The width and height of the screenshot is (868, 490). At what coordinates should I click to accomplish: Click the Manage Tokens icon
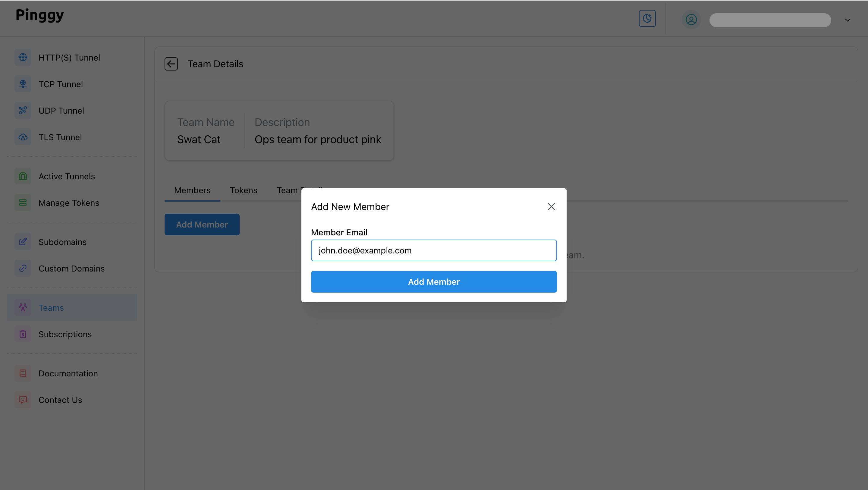coord(23,203)
